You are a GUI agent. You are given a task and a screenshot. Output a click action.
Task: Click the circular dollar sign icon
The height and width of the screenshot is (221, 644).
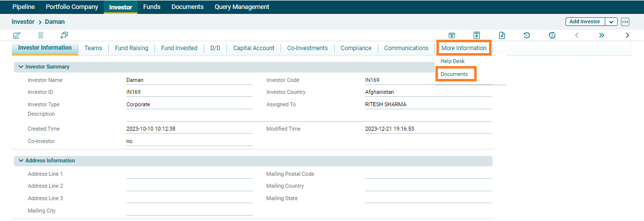pyautogui.click(x=552, y=35)
